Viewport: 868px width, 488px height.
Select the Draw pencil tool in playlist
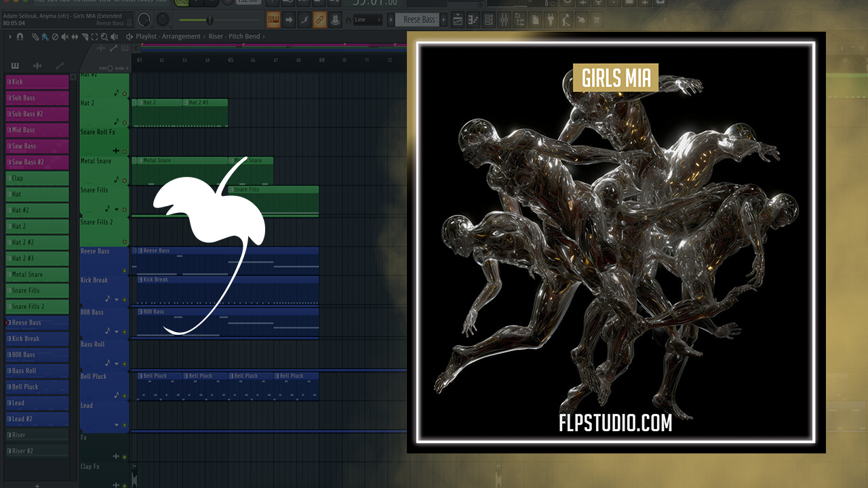37,37
